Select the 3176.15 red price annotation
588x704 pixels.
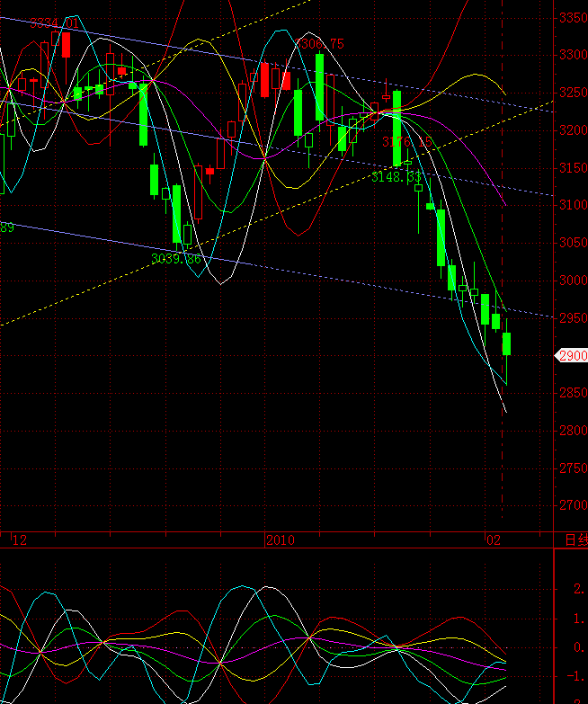tap(406, 142)
